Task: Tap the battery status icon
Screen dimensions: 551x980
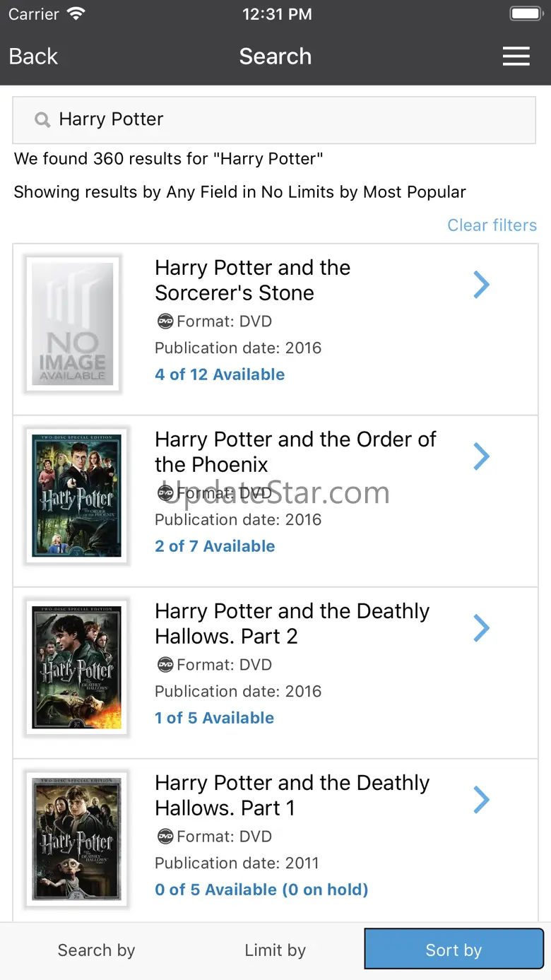Action: coord(525,14)
